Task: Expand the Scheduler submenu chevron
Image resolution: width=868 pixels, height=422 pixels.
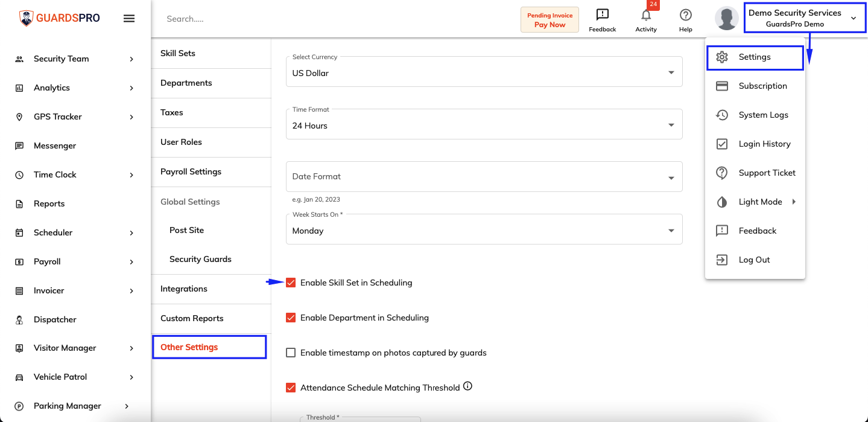Action: [x=131, y=232]
